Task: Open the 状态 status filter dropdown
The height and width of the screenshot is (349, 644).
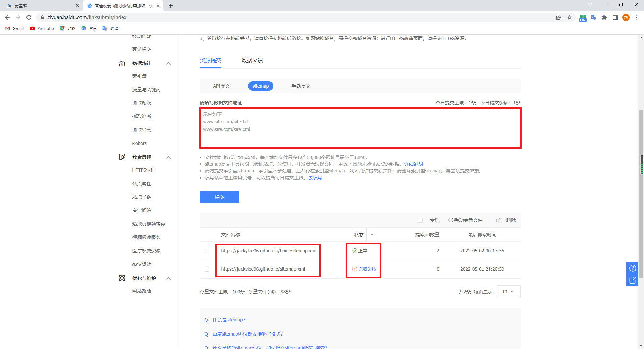Action: coord(372,235)
